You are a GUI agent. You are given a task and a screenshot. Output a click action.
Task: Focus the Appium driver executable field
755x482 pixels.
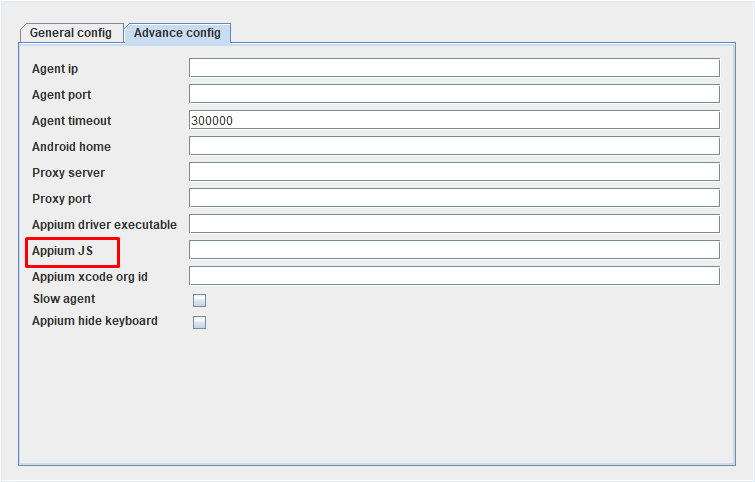454,224
